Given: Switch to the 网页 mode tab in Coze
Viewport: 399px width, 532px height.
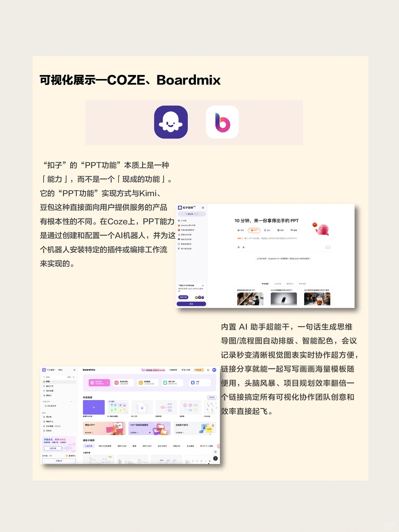Looking at the screenshot, I should click(280, 230).
